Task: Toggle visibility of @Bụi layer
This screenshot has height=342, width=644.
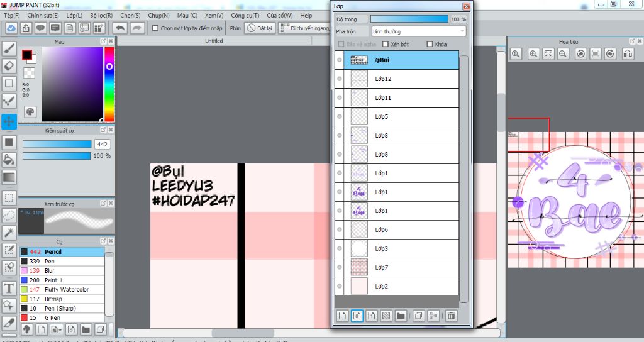Action: tap(340, 60)
